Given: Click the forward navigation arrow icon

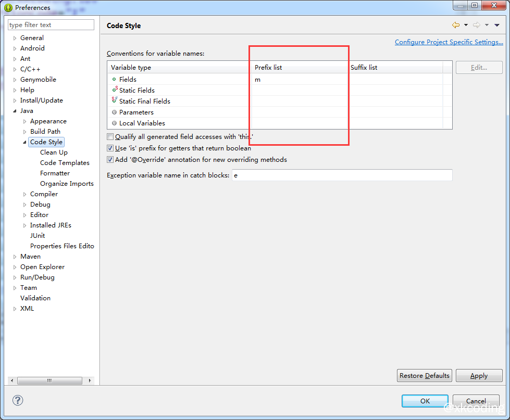Looking at the screenshot, I should pos(476,25).
